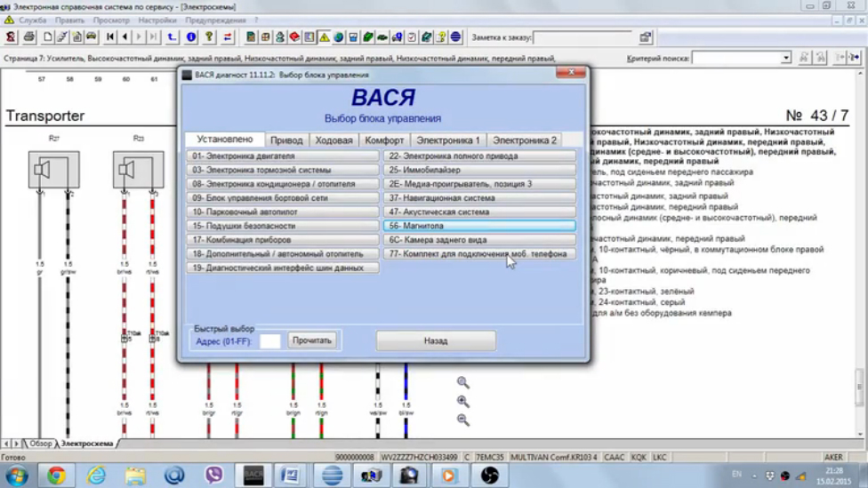868x488 pixels.
Task: Switch to the Комфорт tab
Action: (x=384, y=140)
